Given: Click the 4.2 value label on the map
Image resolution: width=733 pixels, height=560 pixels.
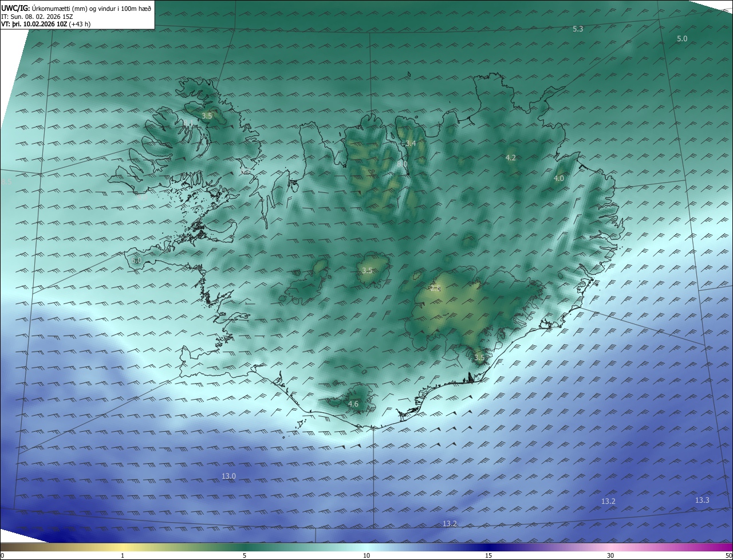Looking at the screenshot, I should 511,157.
